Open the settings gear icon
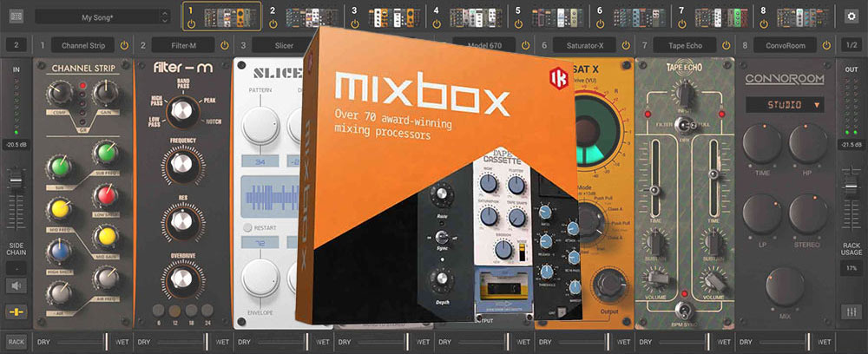868x354 pixels. tap(850, 16)
